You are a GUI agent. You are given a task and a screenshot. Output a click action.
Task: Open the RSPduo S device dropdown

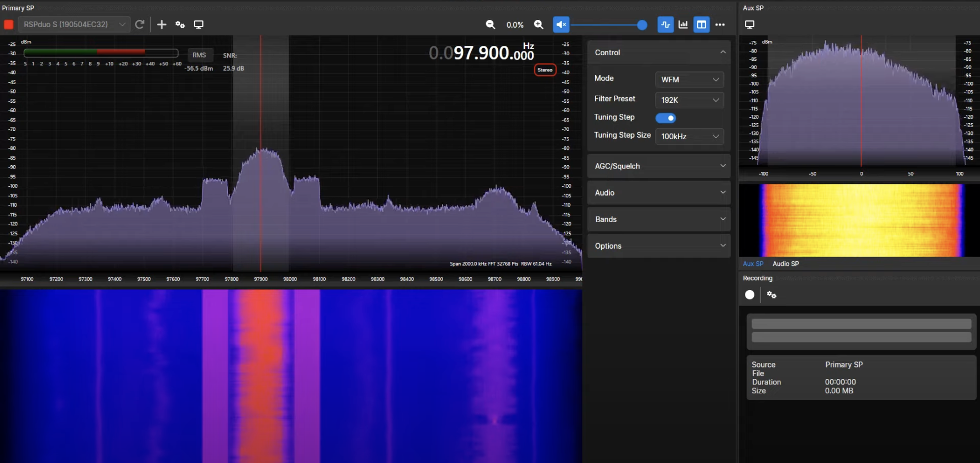[x=75, y=24]
